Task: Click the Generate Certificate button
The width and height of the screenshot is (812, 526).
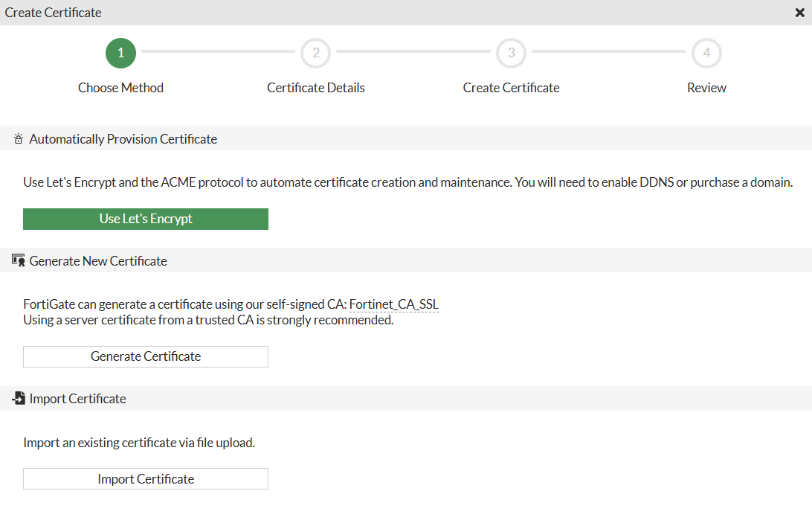Action: pos(146,356)
